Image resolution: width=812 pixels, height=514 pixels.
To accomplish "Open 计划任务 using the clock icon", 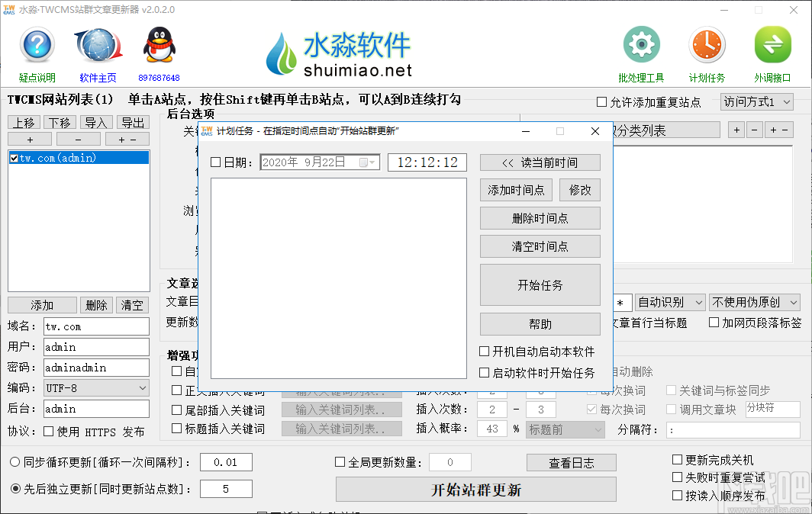I will 707,44.
